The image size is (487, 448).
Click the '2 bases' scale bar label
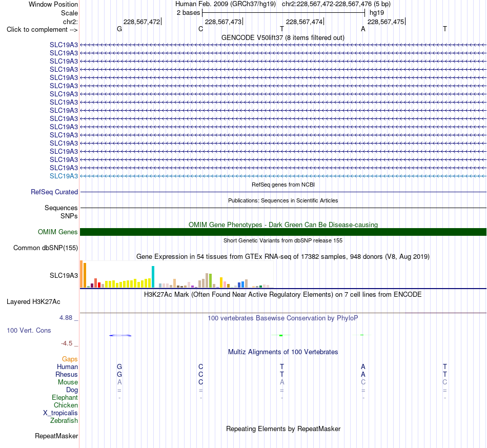click(x=188, y=13)
